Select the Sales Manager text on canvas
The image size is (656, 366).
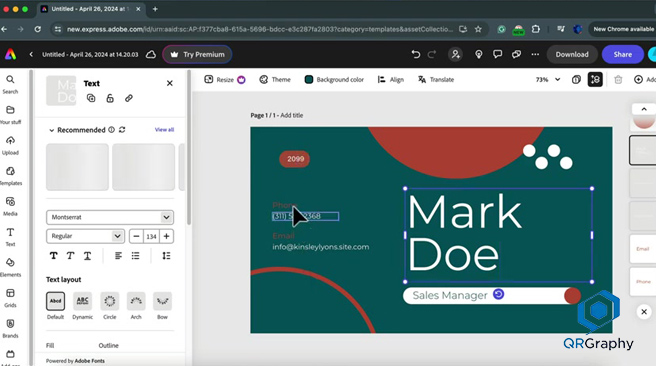(450, 295)
